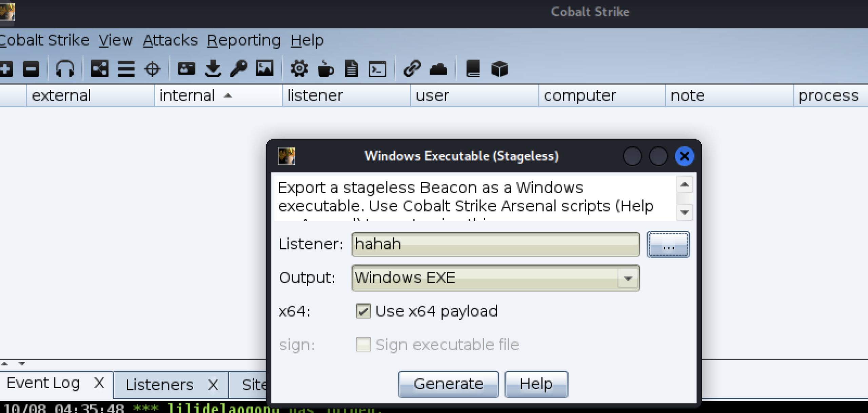Sort by the process column header
Screen dimensions: 868x413
point(831,96)
